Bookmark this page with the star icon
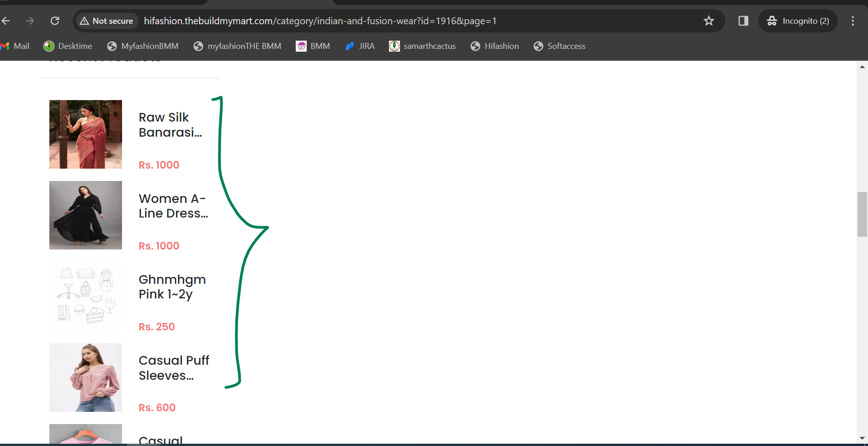The image size is (868, 446). click(x=709, y=21)
